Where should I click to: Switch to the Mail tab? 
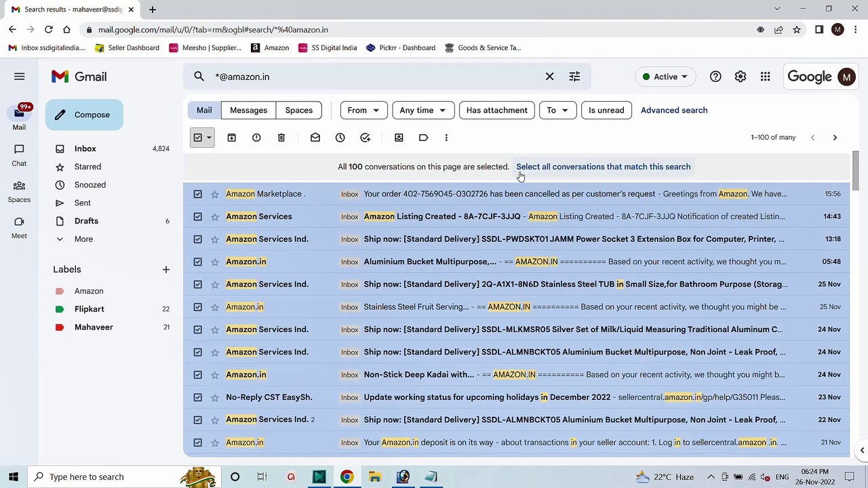pyautogui.click(x=204, y=110)
